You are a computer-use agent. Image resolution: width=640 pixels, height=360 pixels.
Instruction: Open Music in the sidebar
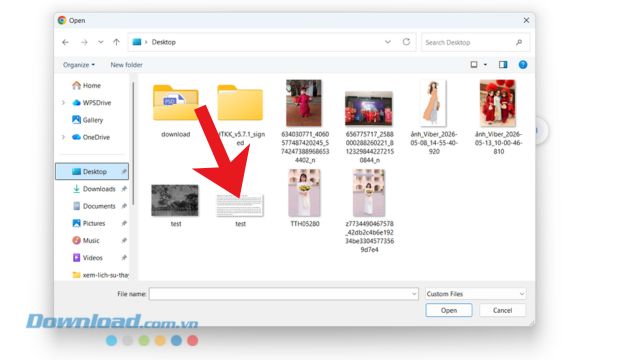point(86,240)
